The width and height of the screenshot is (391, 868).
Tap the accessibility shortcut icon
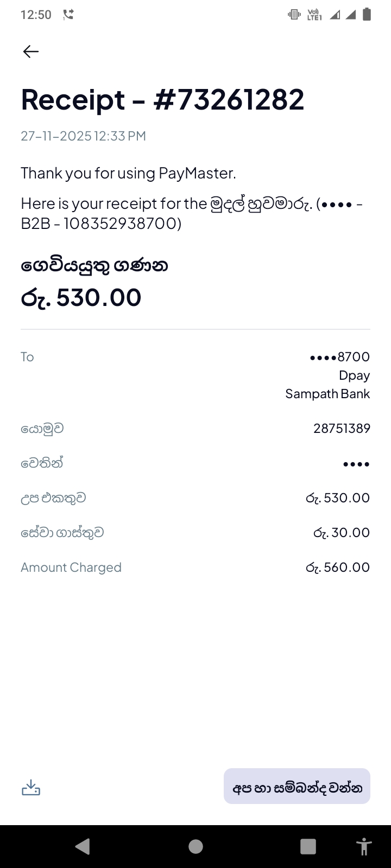[363, 846]
